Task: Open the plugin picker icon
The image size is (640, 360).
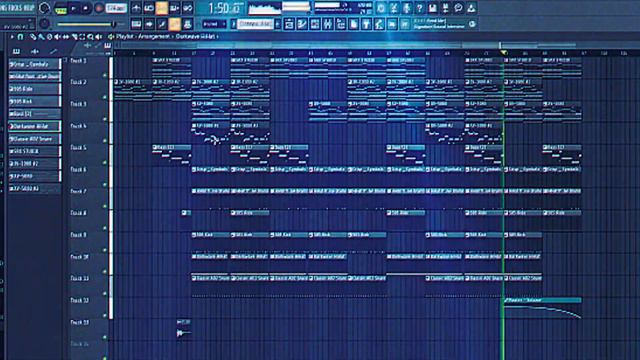Action: pyautogui.click(x=392, y=24)
